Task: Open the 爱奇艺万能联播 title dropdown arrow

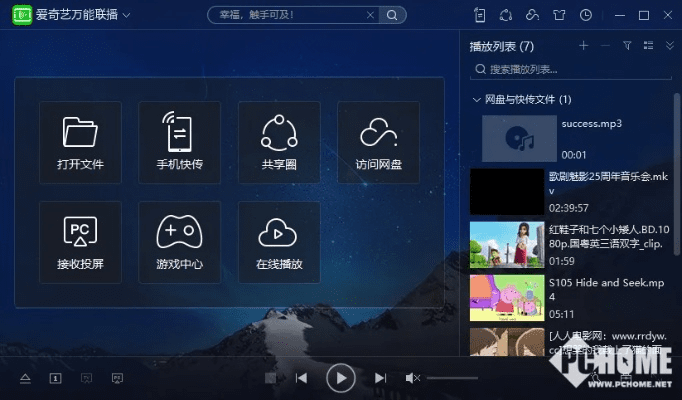Action: [x=126, y=15]
